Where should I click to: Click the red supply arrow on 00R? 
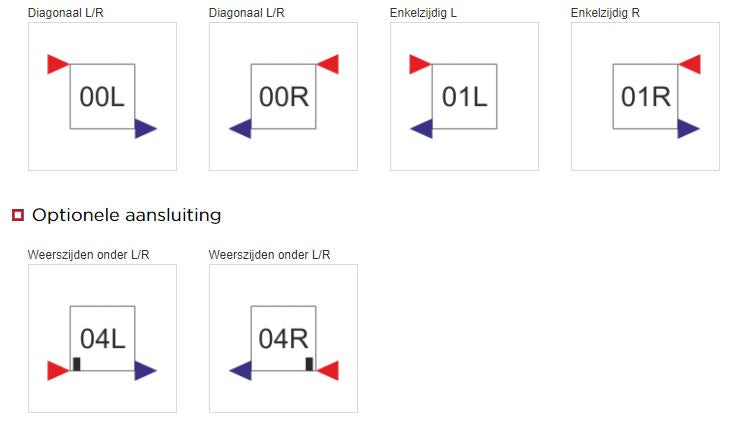pyautogui.click(x=328, y=64)
